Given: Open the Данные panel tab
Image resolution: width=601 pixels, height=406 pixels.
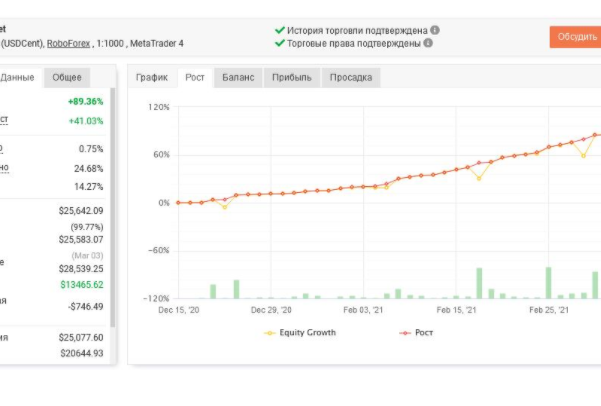Looking at the screenshot, I should (x=18, y=77).
